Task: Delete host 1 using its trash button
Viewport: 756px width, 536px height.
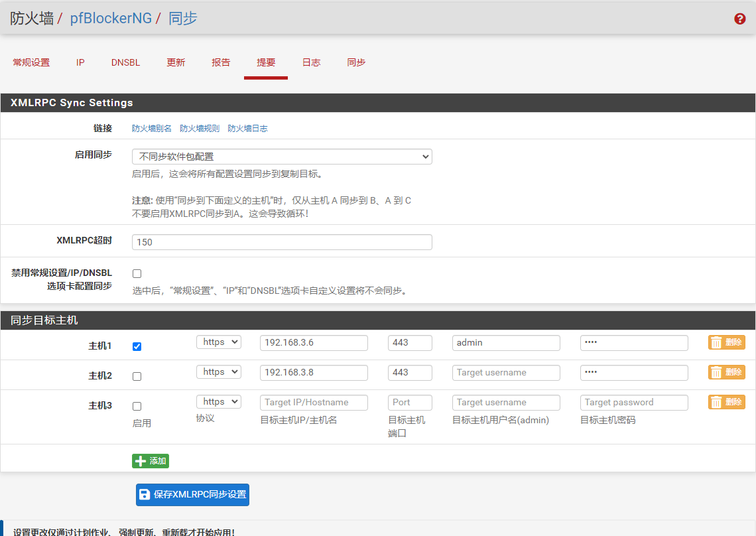Action: (726, 342)
